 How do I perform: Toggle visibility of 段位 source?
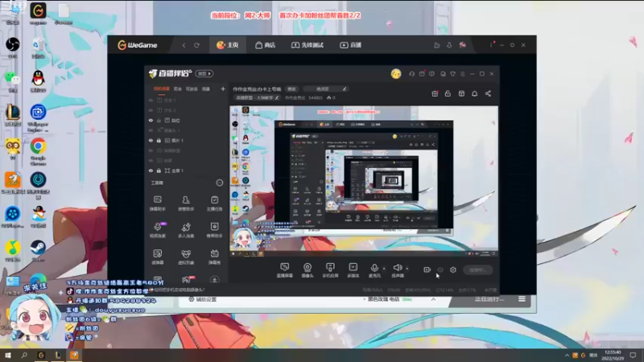151,120
